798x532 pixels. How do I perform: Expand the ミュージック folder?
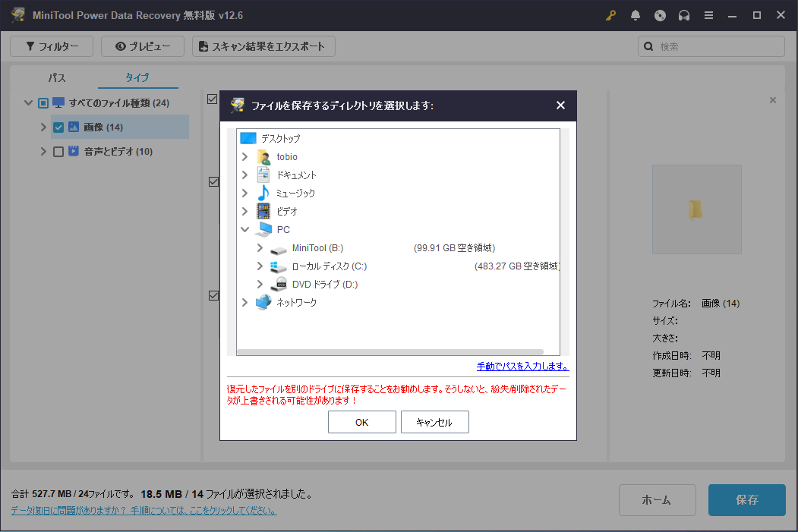click(244, 194)
